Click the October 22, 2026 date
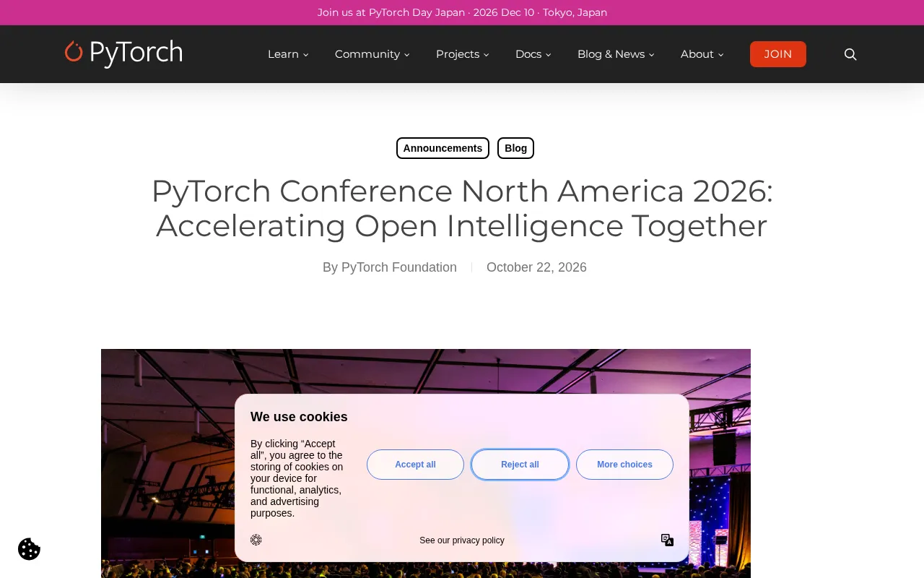The height and width of the screenshot is (578, 924). (536, 267)
